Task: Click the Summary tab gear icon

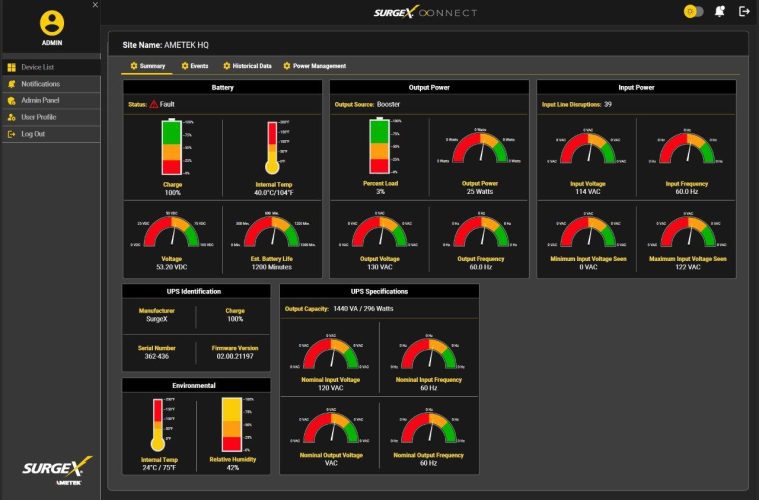Action: pyautogui.click(x=134, y=66)
